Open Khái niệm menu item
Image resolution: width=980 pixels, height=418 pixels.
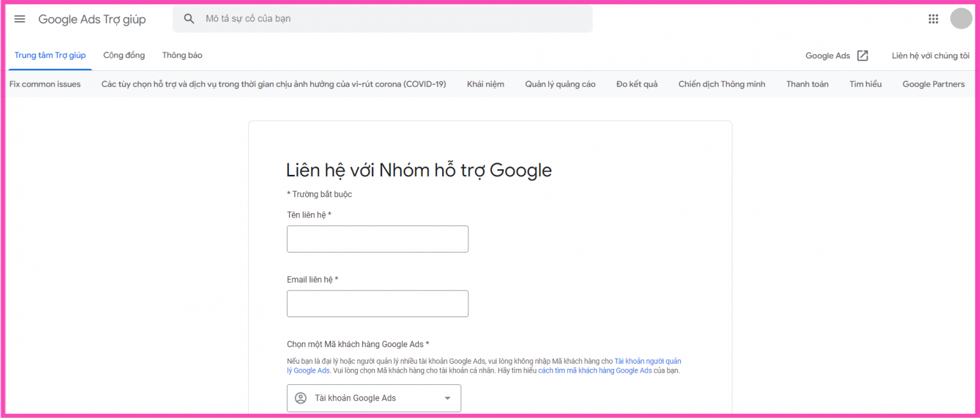486,84
